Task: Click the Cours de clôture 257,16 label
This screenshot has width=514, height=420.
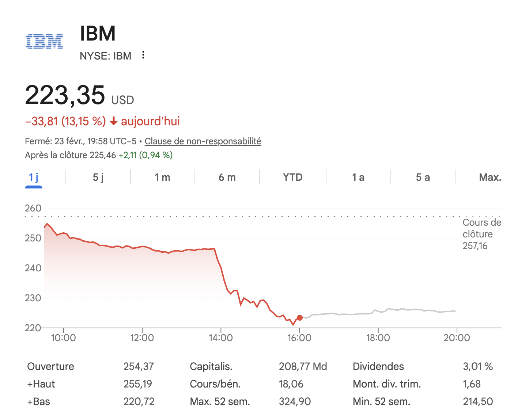Action: click(x=481, y=234)
